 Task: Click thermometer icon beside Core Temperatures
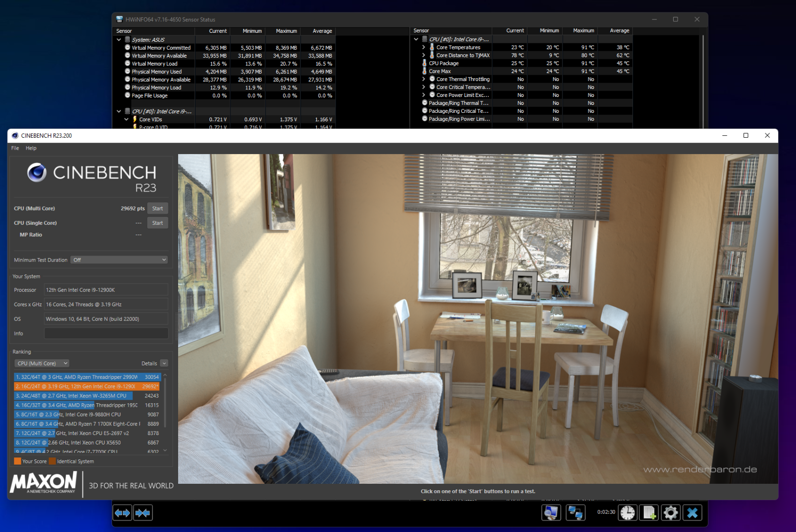point(432,47)
